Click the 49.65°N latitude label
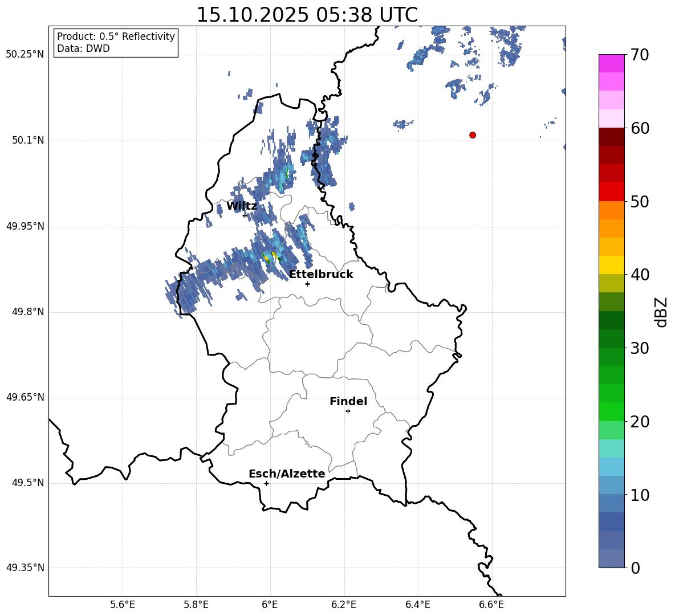 coord(25,397)
